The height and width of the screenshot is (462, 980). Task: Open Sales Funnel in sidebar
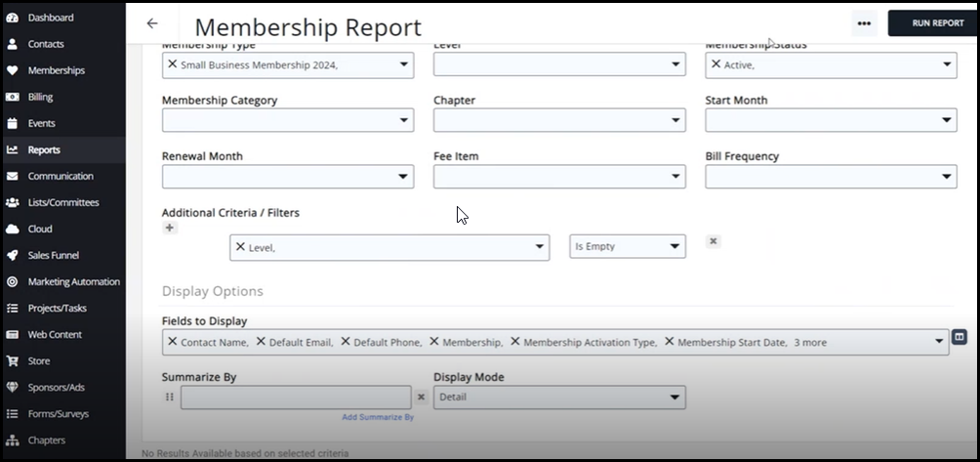[53, 255]
